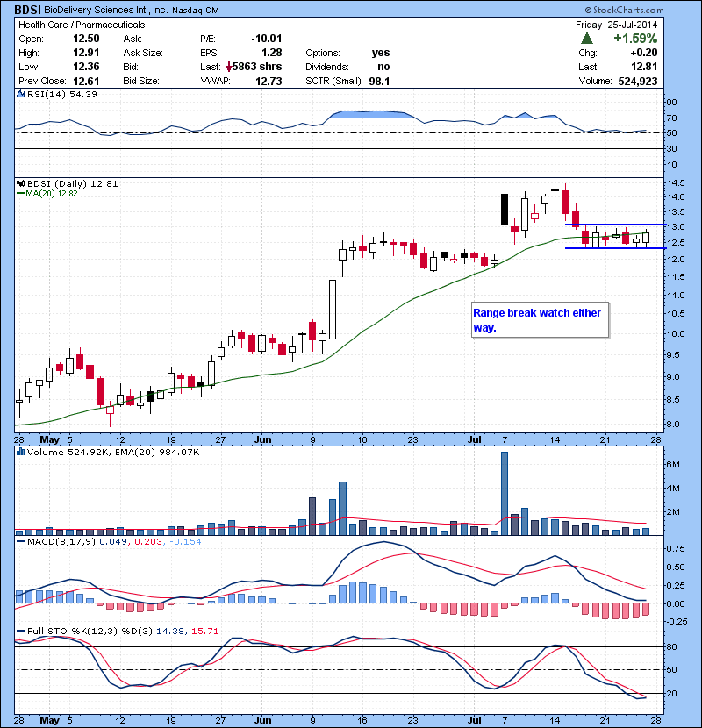Click the lower blue range line near 12.3
Screen dimensions: 702x728
[616, 248]
